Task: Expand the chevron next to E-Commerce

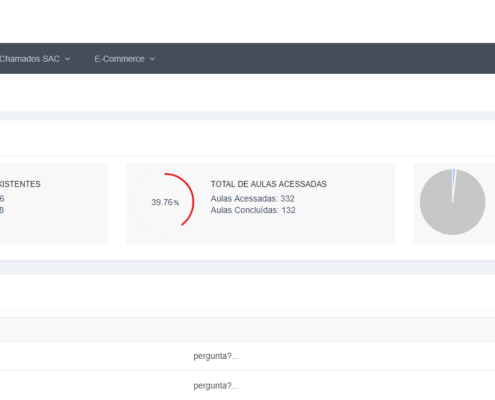Action: click(x=152, y=59)
